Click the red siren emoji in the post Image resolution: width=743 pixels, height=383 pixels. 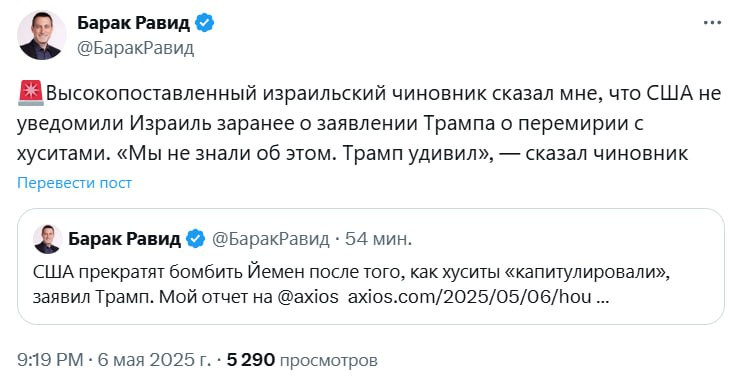pyautogui.click(x=31, y=93)
